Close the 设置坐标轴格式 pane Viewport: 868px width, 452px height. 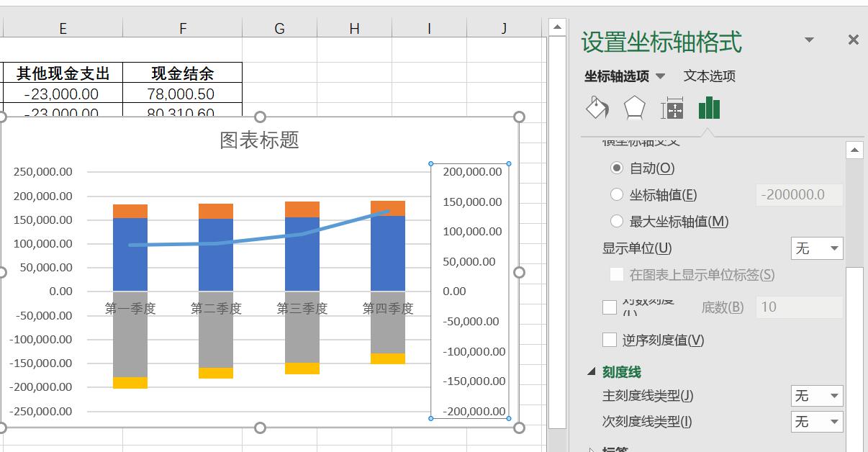click(x=853, y=40)
